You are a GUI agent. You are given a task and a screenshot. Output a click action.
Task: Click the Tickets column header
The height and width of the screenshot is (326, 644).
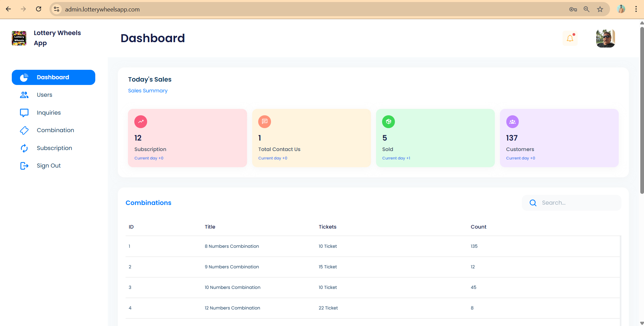[328, 227]
